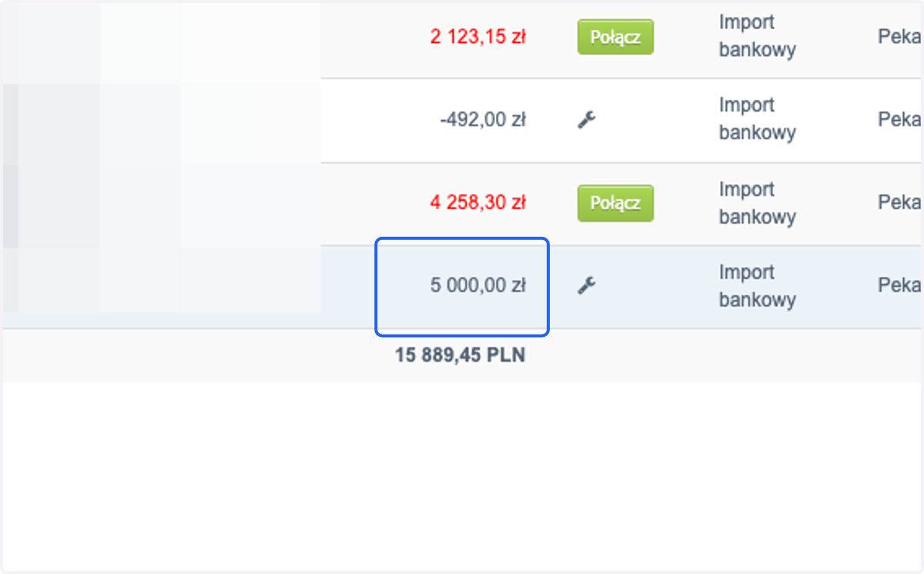Click the Połącz button beside 2 123,15 zł
Screen dimensions: 924x574
pyautogui.click(x=615, y=37)
